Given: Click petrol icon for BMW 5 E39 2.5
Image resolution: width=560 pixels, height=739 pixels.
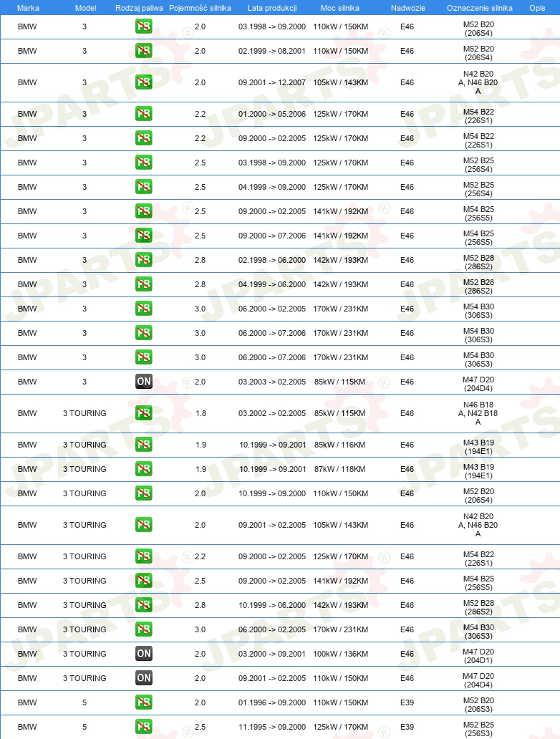Looking at the screenshot, I should (144, 726).
